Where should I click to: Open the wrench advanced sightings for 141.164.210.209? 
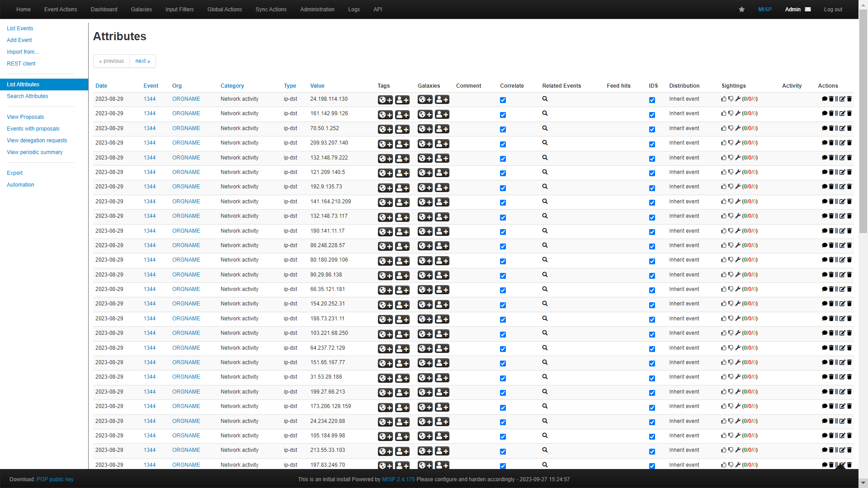738,202
